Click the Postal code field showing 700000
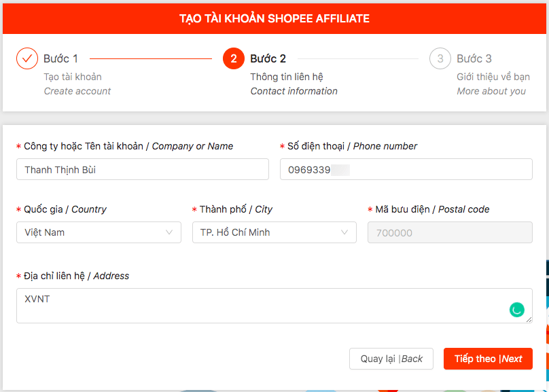549x392 pixels. point(450,232)
